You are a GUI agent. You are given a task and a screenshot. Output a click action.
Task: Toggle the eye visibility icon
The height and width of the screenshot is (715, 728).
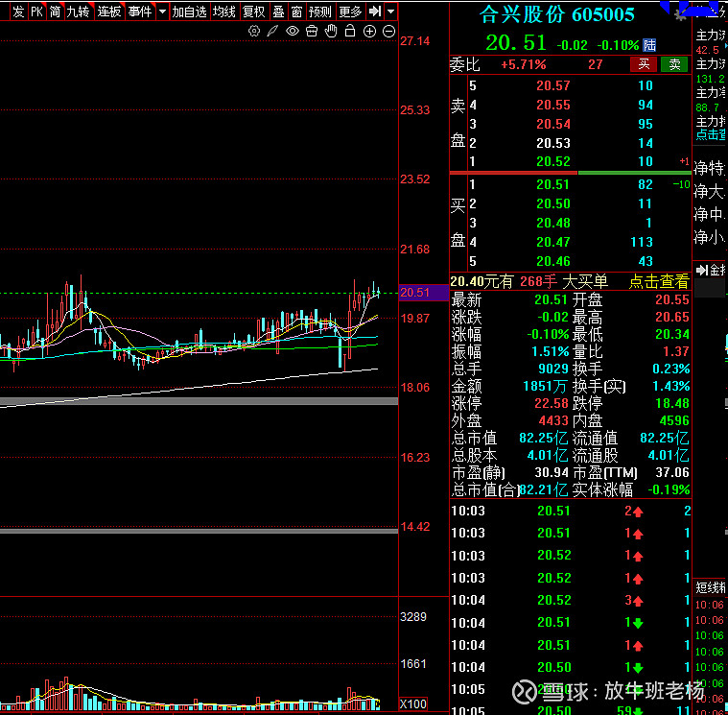(293, 31)
